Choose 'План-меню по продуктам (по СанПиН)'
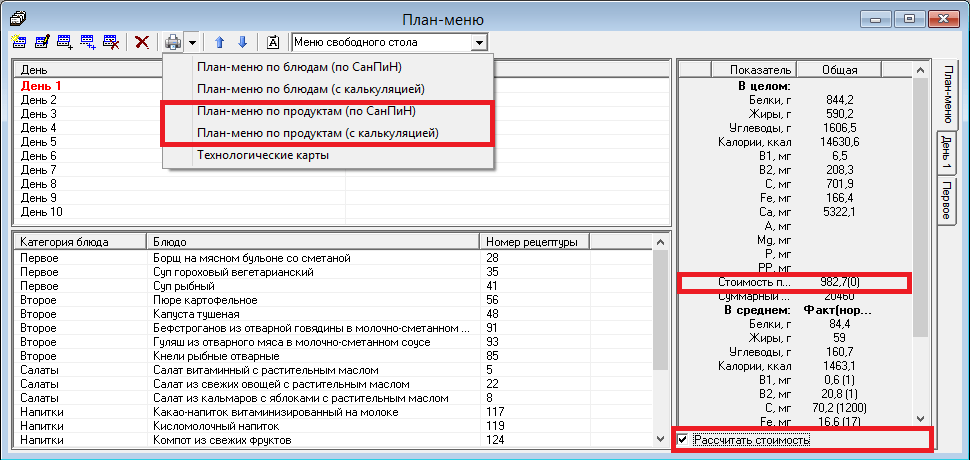 (306, 111)
